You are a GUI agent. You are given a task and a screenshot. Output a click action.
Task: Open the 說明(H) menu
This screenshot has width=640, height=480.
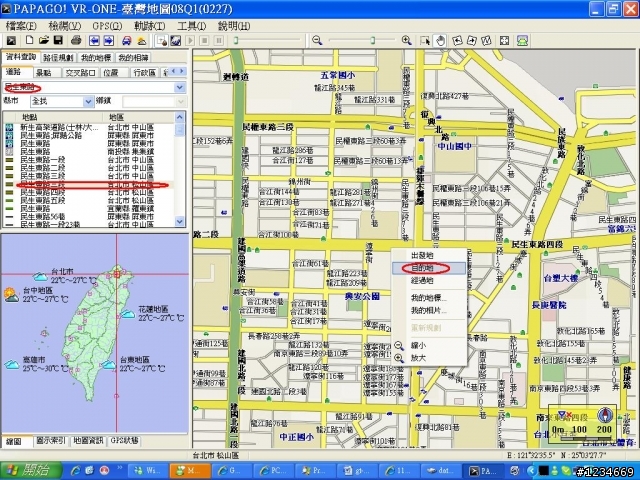pyautogui.click(x=234, y=26)
